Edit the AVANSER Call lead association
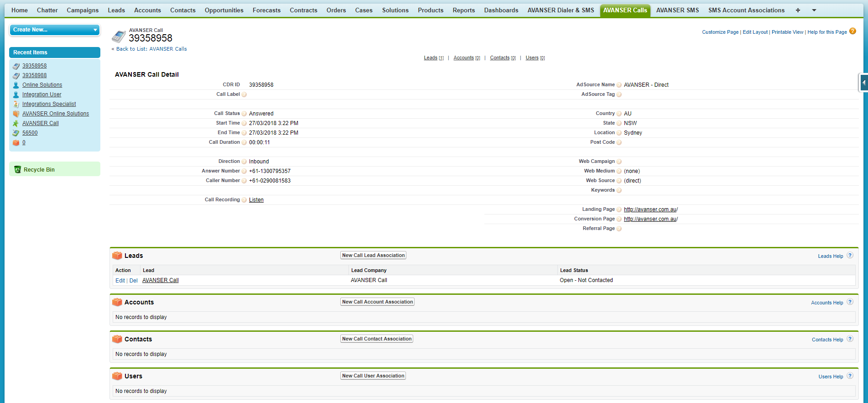This screenshot has width=868, height=403. [x=120, y=281]
